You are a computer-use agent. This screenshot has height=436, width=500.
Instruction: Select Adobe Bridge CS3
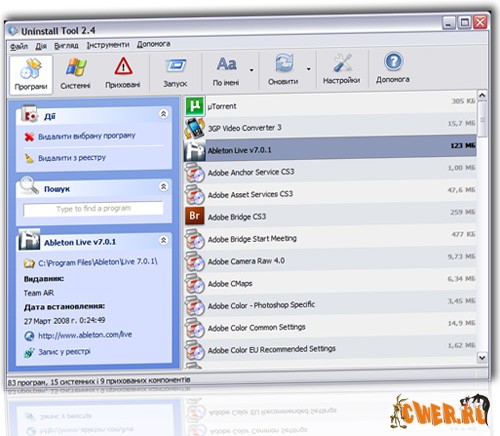pos(330,216)
